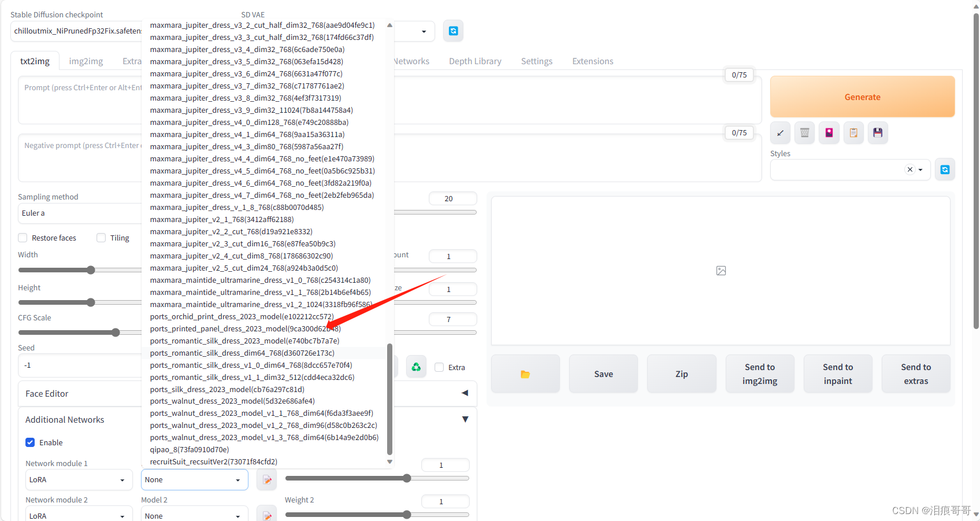Switch to the txt2img tab

point(35,61)
